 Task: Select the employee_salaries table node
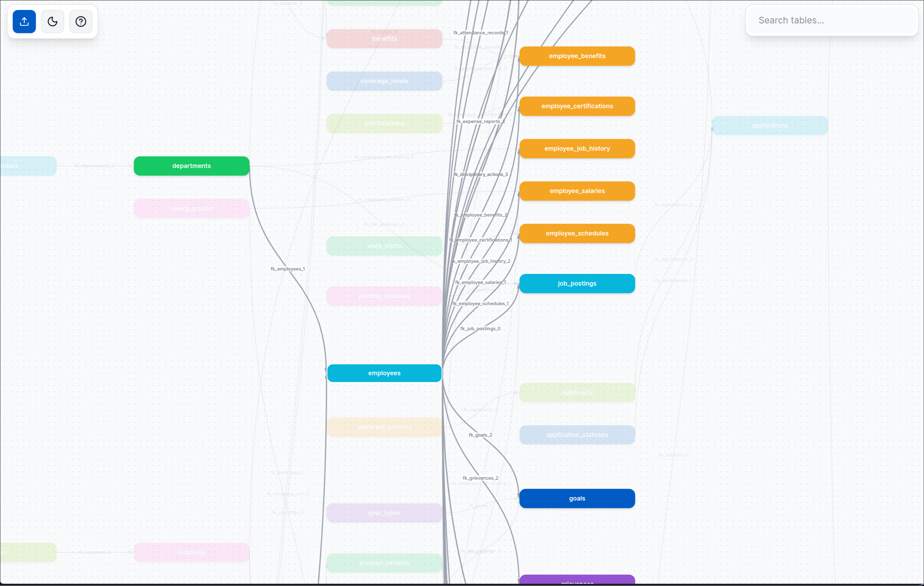[x=577, y=191]
